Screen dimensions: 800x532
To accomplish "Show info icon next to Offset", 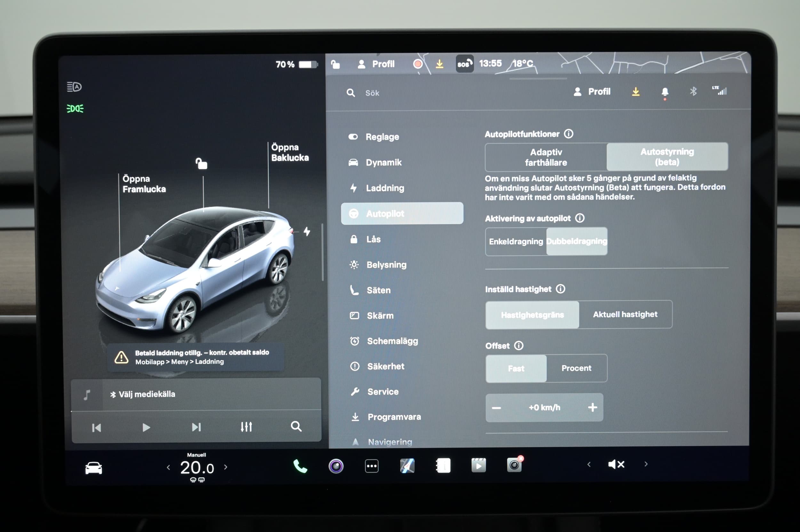I will point(519,345).
